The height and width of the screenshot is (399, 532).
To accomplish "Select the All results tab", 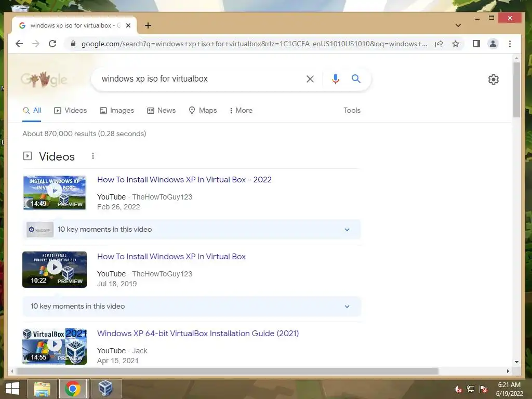I will (32, 111).
